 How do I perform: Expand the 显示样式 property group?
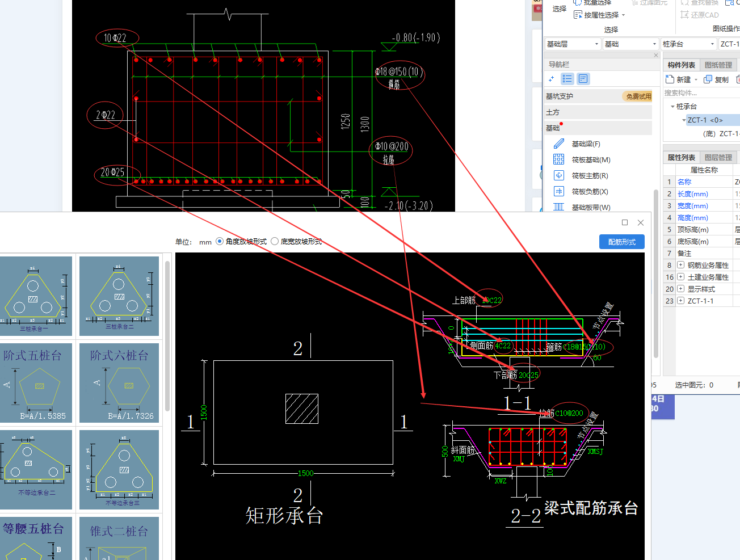[x=680, y=289]
